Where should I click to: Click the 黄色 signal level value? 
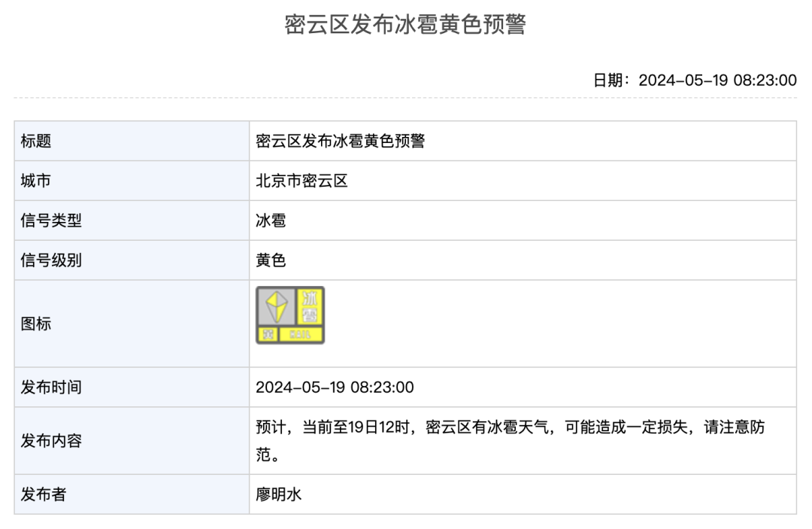click(271, 260)
